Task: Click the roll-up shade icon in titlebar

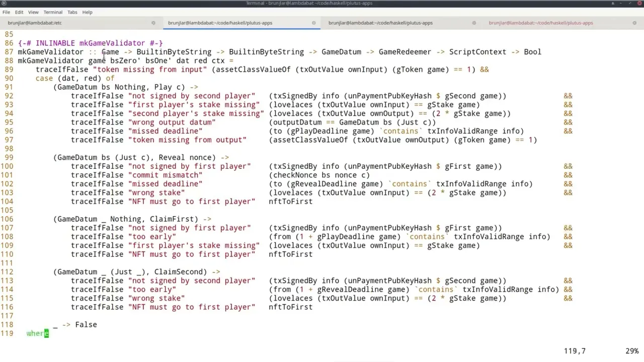Action: tap(613, 4)
